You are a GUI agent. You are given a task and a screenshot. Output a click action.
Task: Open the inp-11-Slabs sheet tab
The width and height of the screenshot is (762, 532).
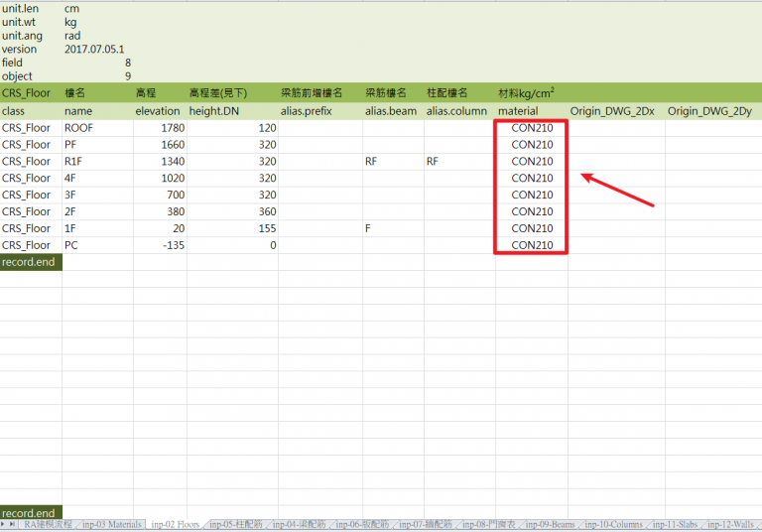(x=677, y=524)
